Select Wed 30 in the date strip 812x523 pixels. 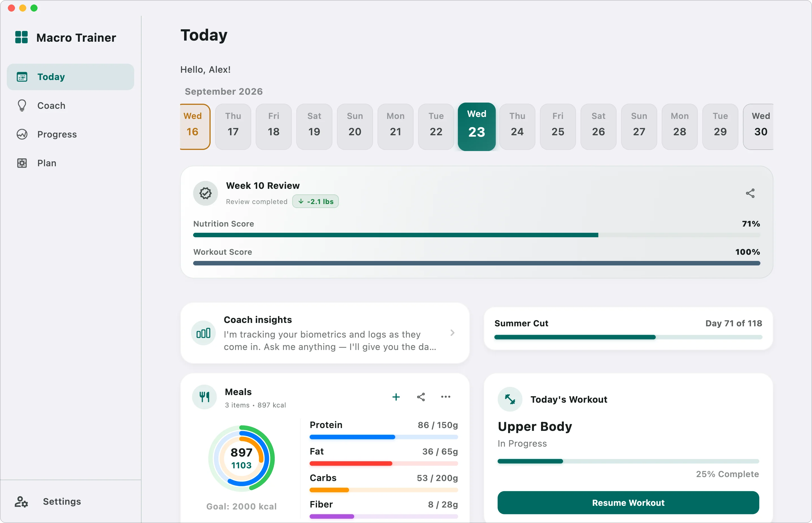coord(759,127)
